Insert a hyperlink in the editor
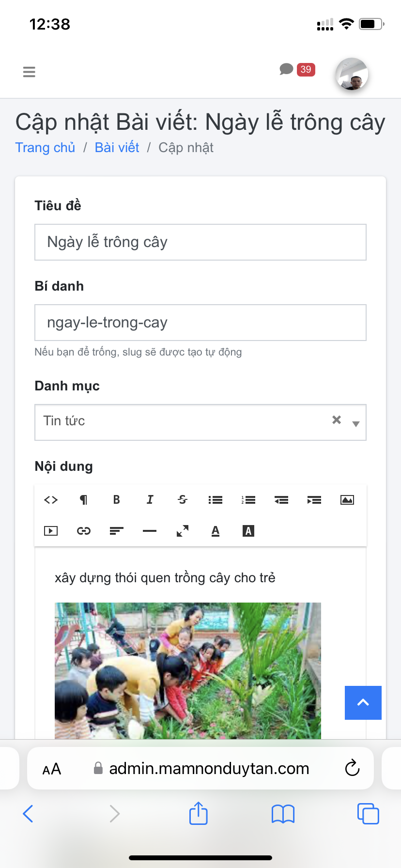Screen dimensions: 401x868 (x=84, y=531)
